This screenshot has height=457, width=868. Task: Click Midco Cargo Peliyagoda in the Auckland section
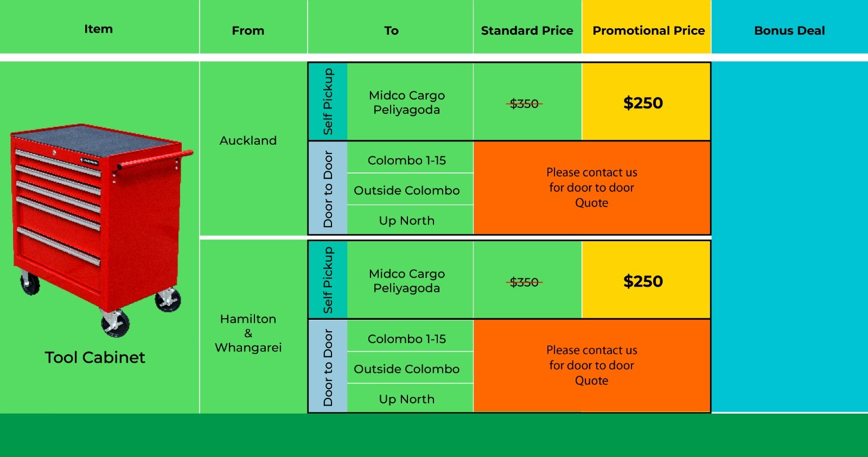point(407,102)
